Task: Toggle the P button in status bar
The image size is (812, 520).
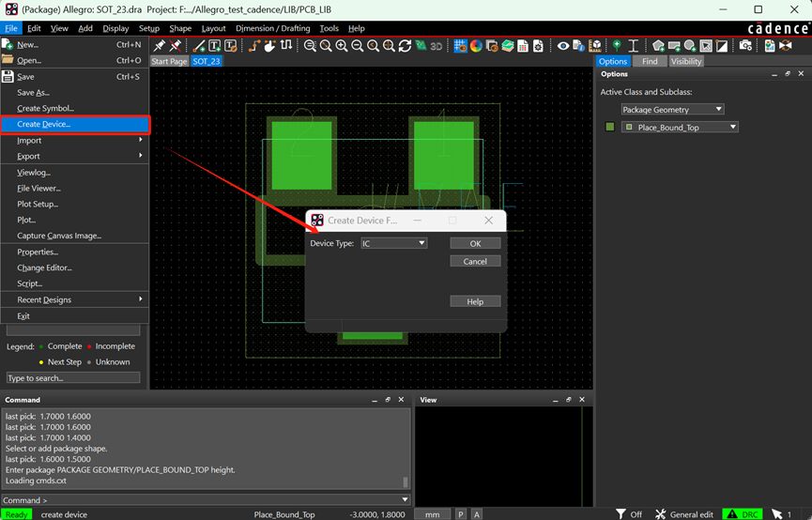Action: [460, 514]
